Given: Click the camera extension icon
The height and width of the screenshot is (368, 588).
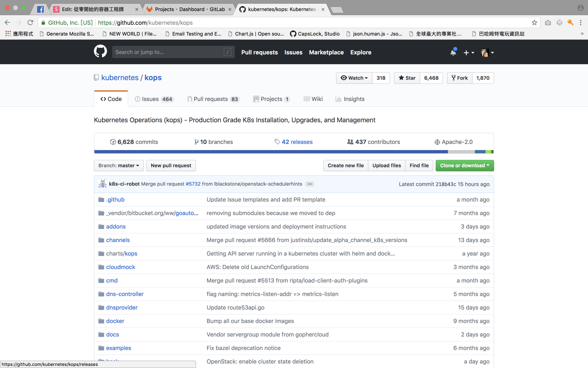Looking at the screenshot, I should tap(548, 23).
